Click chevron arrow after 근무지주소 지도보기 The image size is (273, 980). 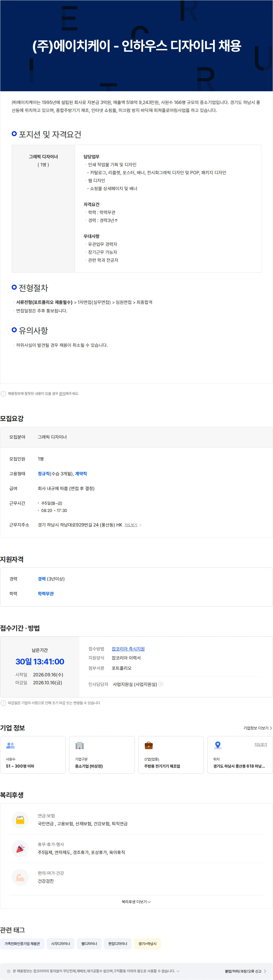tap(140, 525)
